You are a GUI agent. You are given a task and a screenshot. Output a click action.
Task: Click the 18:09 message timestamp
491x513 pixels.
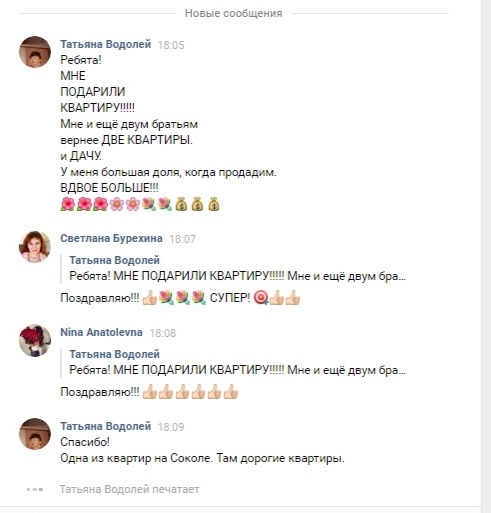coord(171,427)
